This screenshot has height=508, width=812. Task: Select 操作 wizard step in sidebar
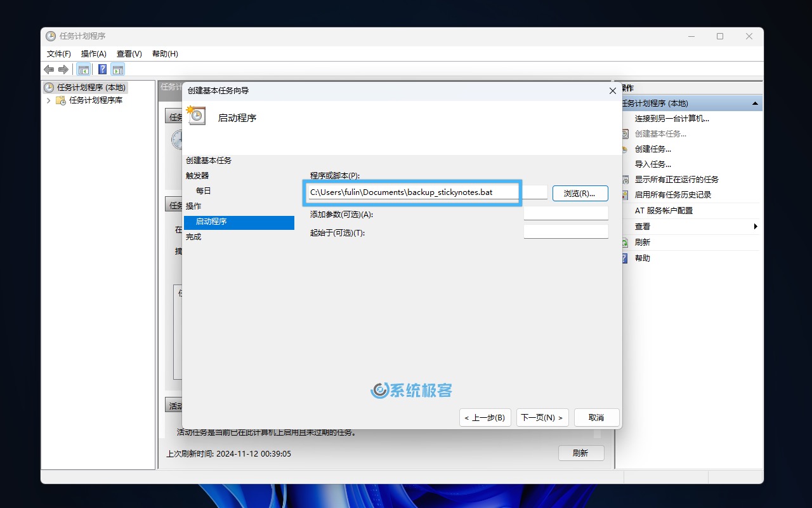(193, 206)
